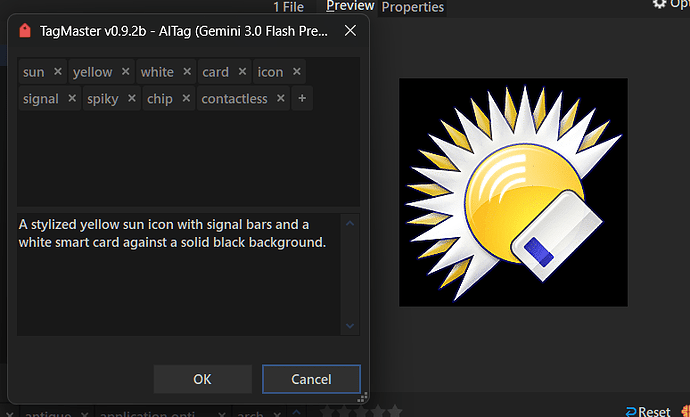
Task: Confirm tags with the OK button
Action: click(202, 379)
